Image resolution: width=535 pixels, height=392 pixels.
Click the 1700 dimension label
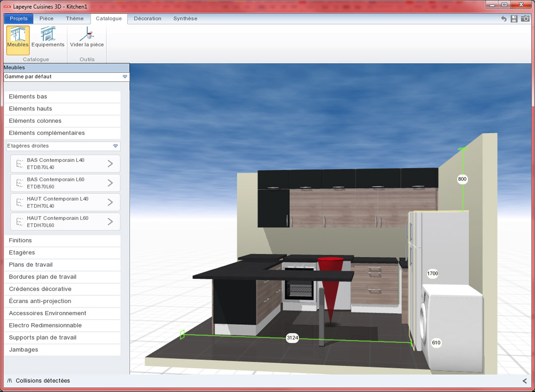point(433,273)
